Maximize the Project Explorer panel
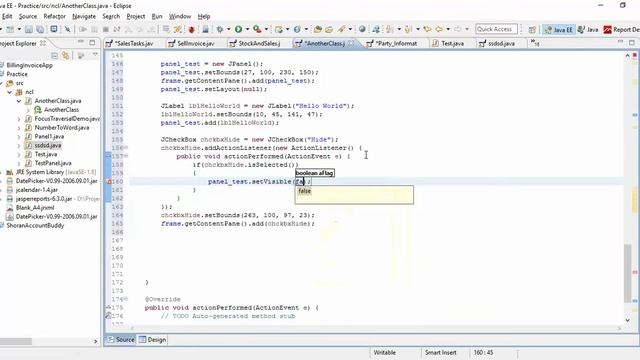This screenshot has height=360, width=640. tap(92, 42)
